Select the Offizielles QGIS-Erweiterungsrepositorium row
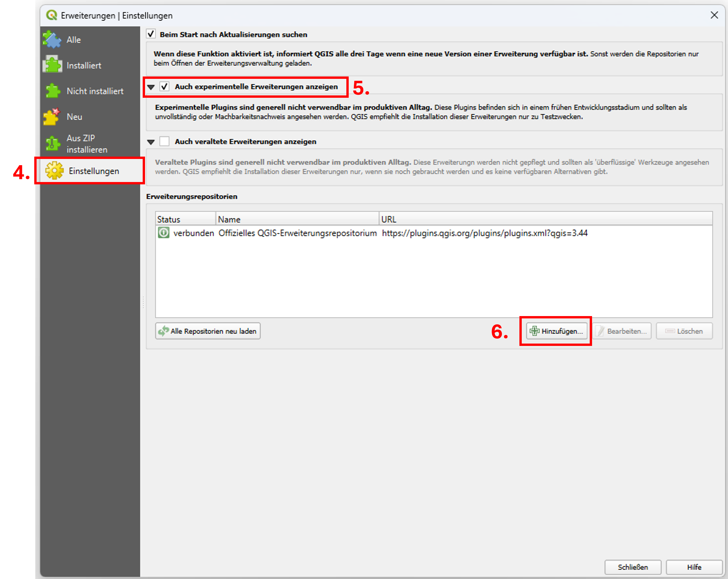Viewport: 728px width, 579px height. click(x=297, y=233)
